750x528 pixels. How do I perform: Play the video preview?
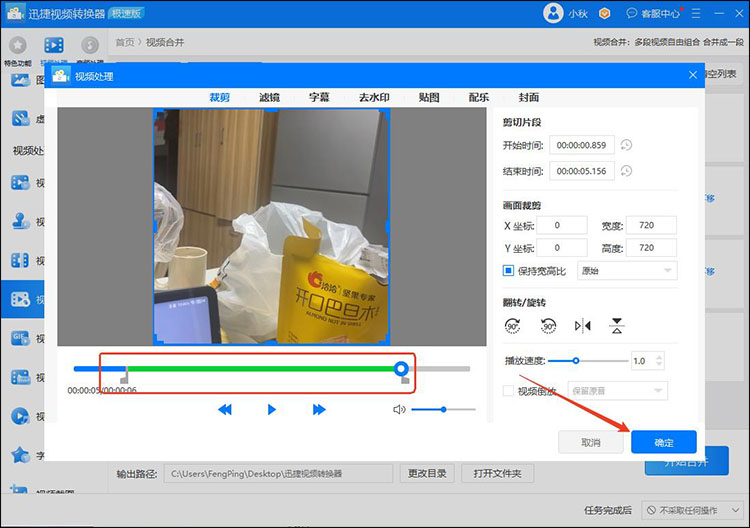271,409
